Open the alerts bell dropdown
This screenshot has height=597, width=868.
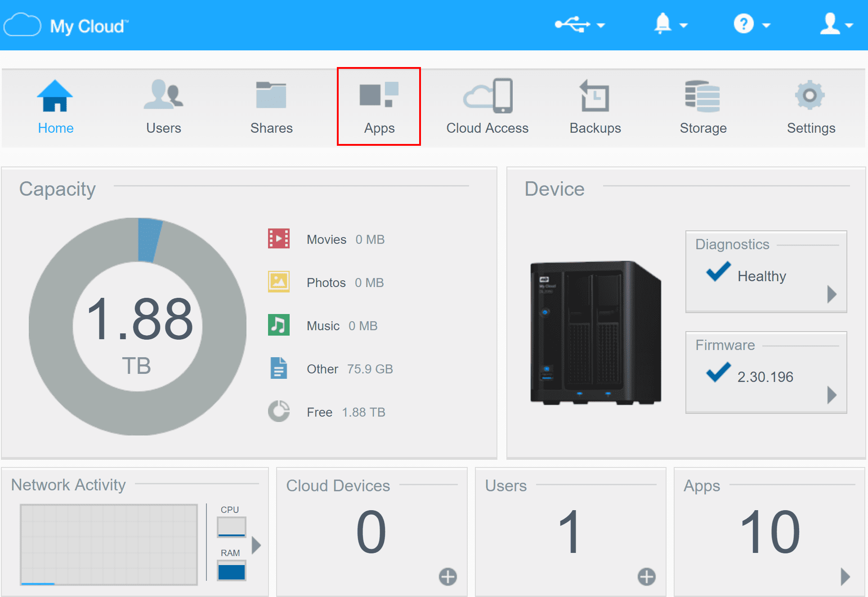point(670,24)
